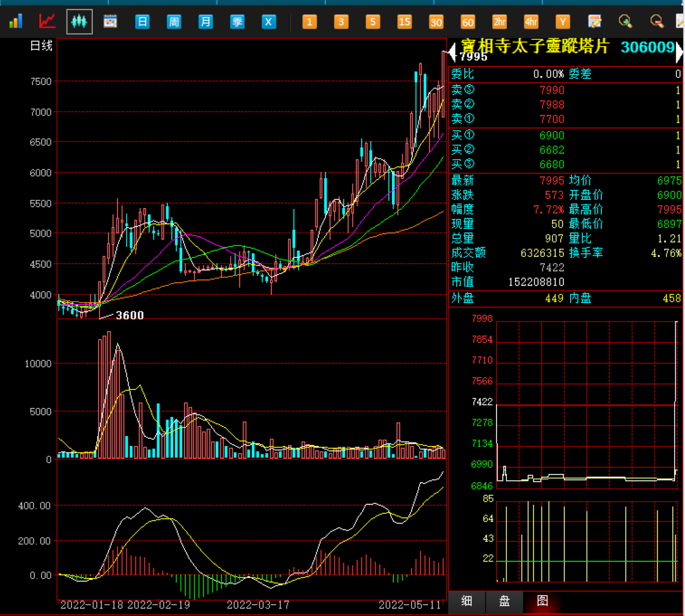Open the 盘 tab
This screenshot has height=616, width=685.
[505, 601]
